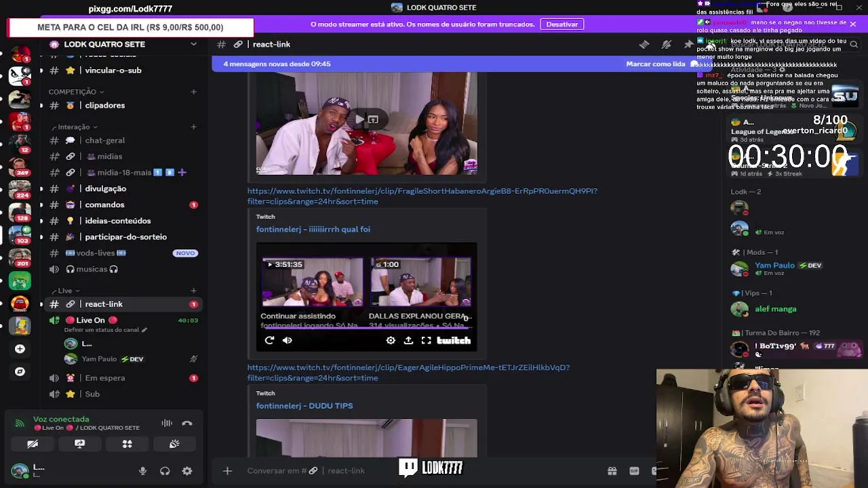The width and height of the screenshot is (868, 488).
Task: Play the 3:51:35 suggested video
Action: [312, 281]
